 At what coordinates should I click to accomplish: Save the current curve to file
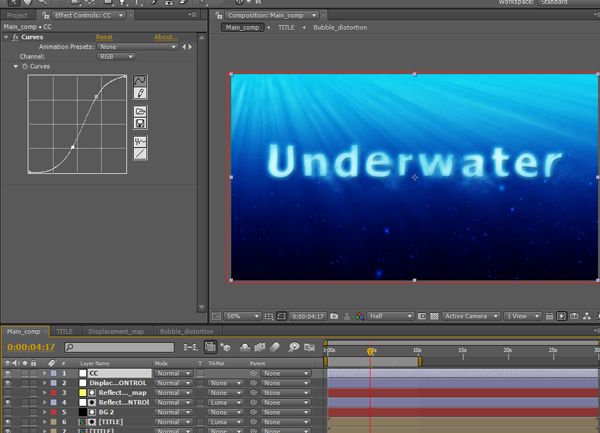tap(140, 123)
